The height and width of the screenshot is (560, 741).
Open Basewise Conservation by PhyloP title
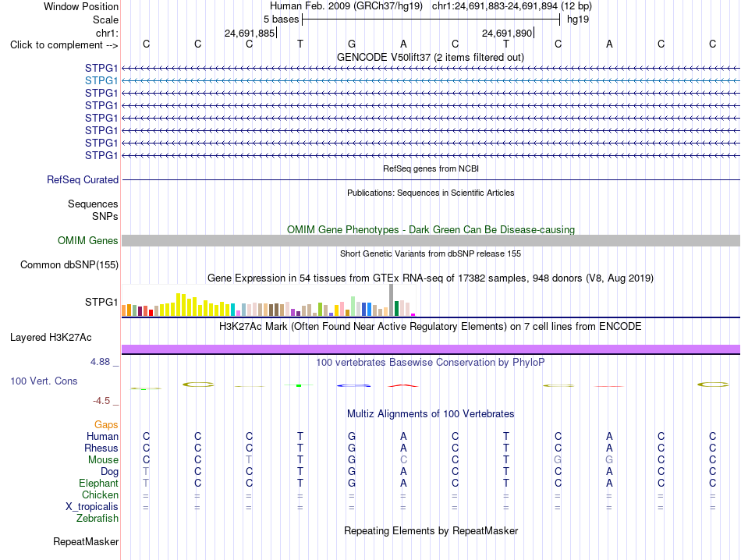click(x=431, y=363)
